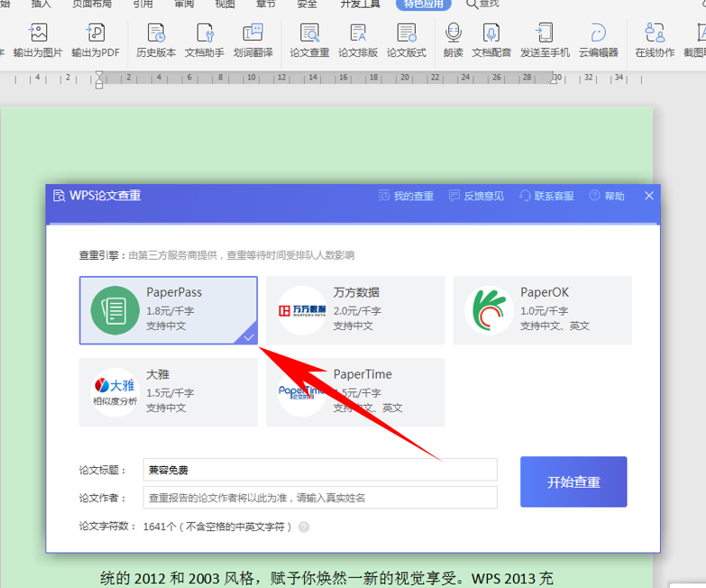
Task: Switch to the 引用 ribbon tab
Action: pyautogui.click(x=143, y=4)
